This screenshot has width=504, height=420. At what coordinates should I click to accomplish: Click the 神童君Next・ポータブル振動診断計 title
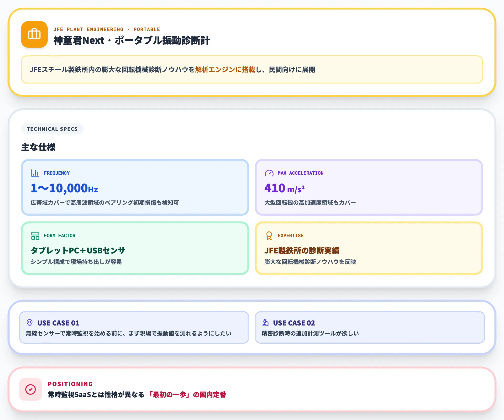132,40
